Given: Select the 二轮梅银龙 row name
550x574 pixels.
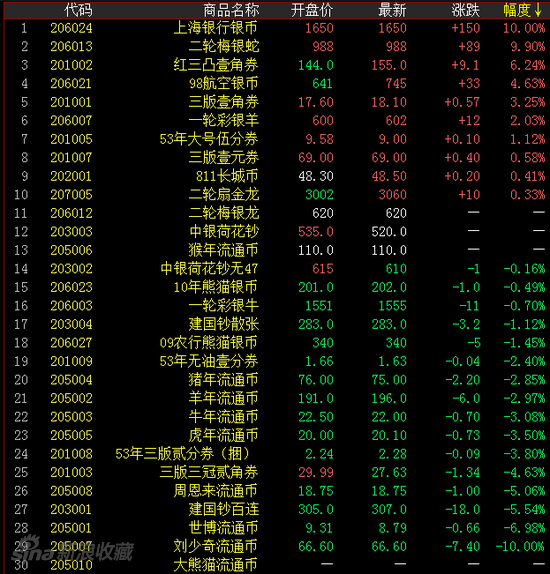Looking at the screenshot, I should click(x=224, y=213).
